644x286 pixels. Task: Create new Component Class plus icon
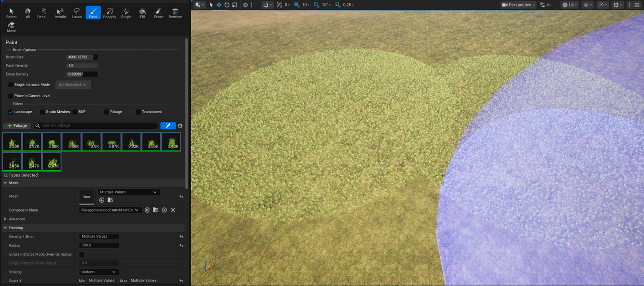pos(164,210)
